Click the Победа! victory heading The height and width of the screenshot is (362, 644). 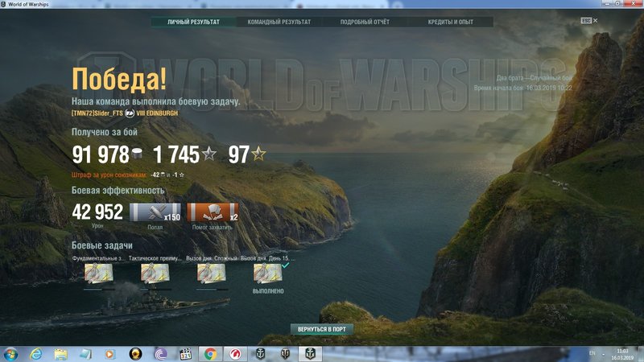tap(119, 78)
